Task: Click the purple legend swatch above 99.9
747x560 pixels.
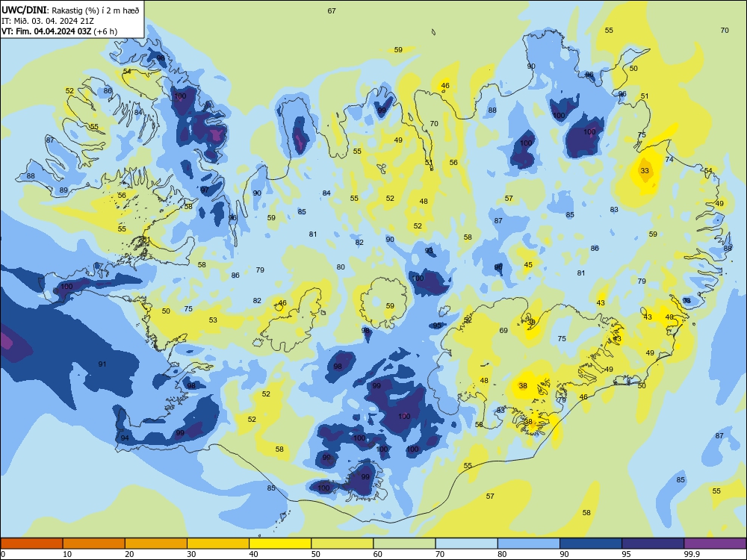Action: pos(715,544)
